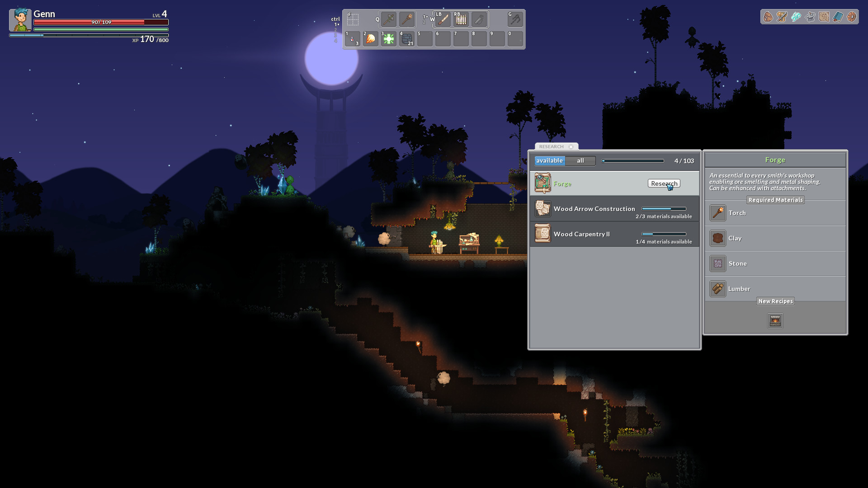Select the pickaxe in the Q slot

[388, 19]
